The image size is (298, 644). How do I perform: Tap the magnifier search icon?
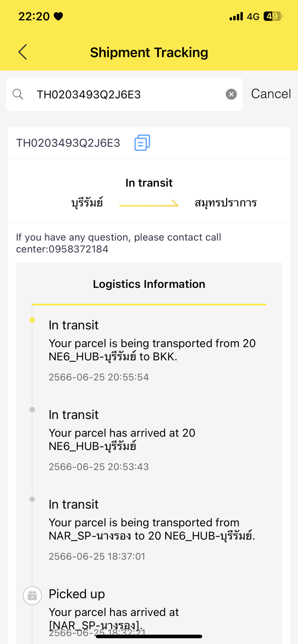coord(18,94)
